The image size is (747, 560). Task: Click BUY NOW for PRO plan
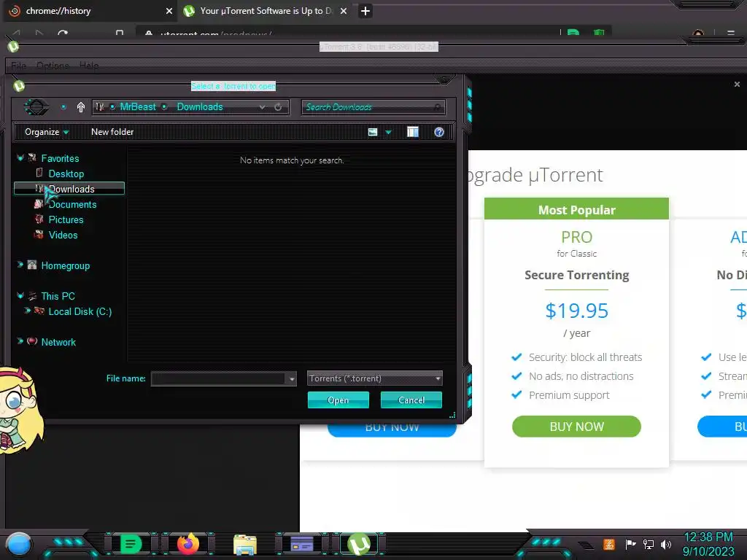pyautogui.click(x=576, y=426)
